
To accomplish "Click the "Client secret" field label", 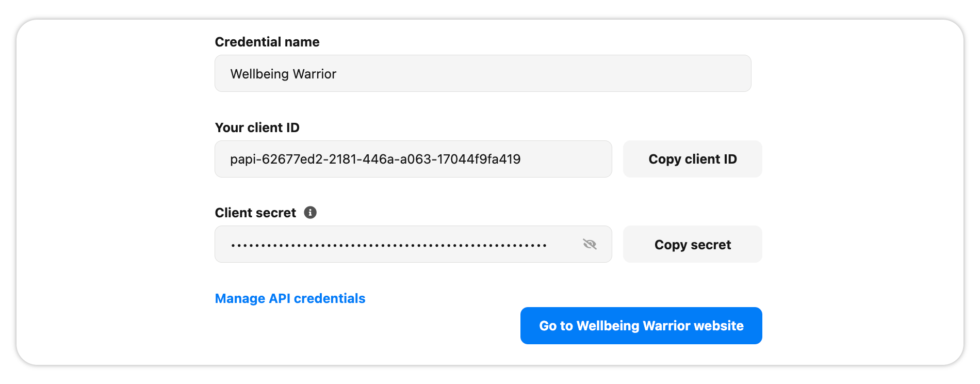I will coord(255,213).
